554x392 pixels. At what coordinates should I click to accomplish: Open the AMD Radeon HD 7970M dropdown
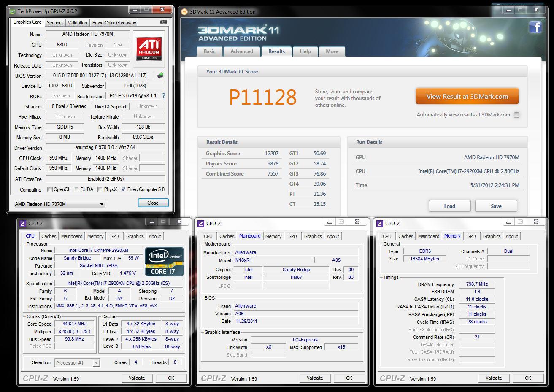click(x=59, y=204)
